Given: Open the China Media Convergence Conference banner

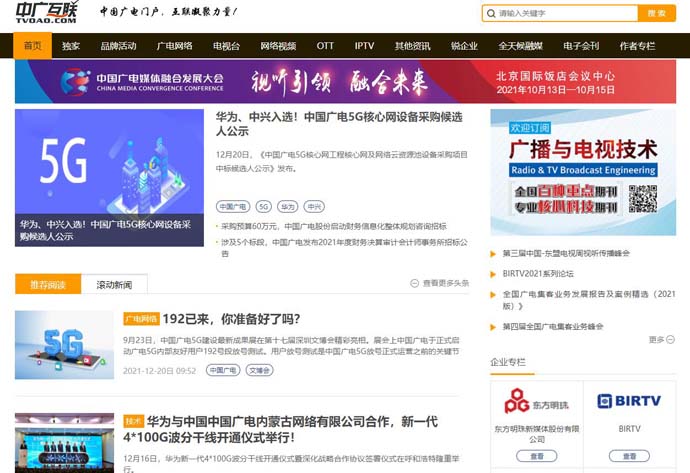Looking at the screenshot, I should tap(345, 82).
